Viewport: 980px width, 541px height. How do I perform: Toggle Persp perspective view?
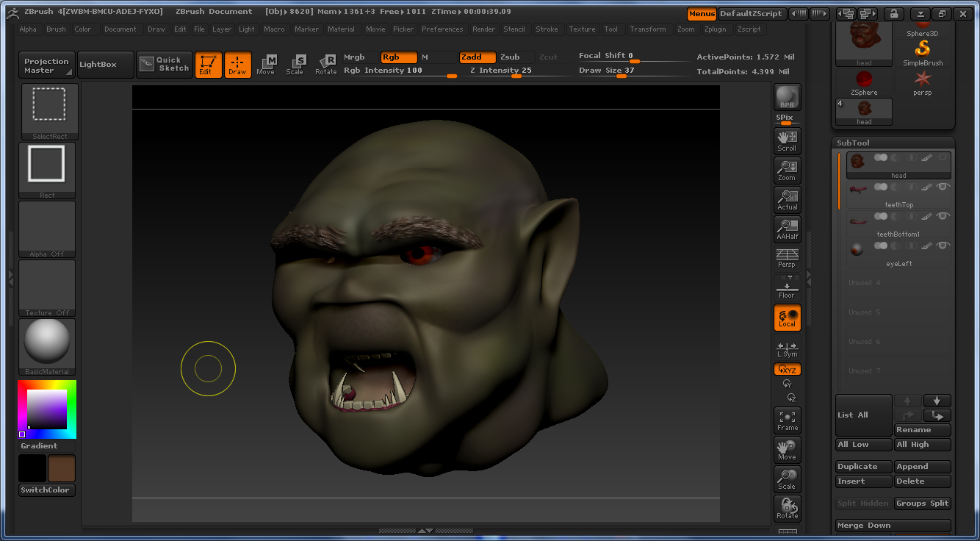(787, 258)
